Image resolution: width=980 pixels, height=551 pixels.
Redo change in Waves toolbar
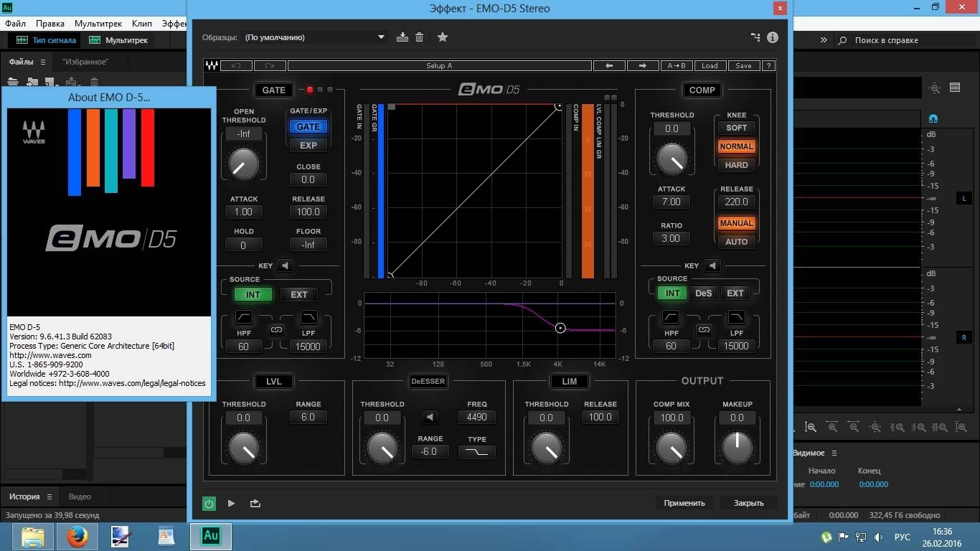270,65
